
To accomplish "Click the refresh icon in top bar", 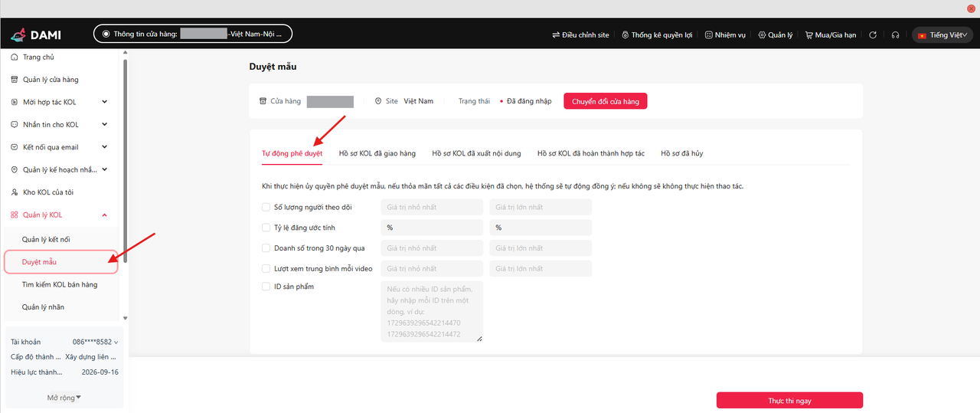I will [x=873, y=34].
